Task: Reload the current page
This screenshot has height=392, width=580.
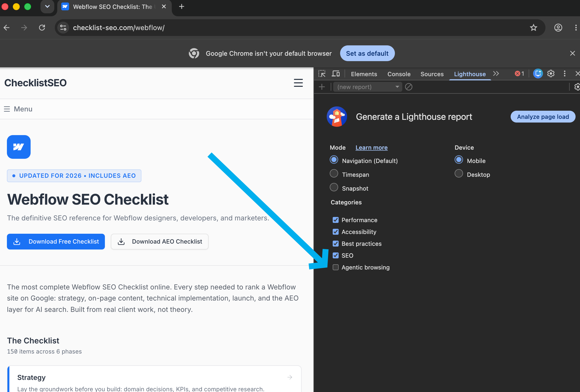Action: 42,28
